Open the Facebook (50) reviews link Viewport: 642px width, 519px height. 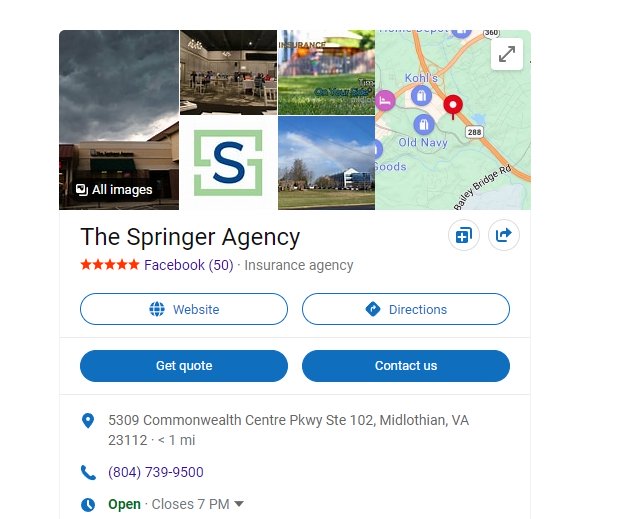(189, 265)
